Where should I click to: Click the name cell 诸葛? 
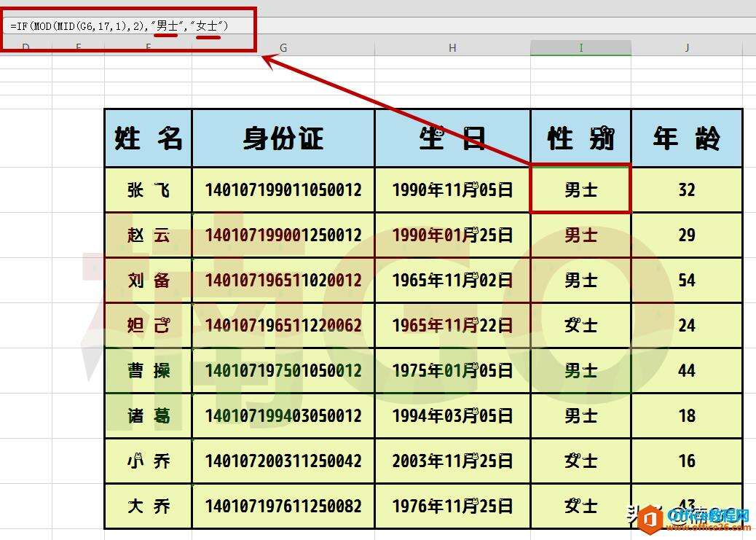tap(148, 415)
